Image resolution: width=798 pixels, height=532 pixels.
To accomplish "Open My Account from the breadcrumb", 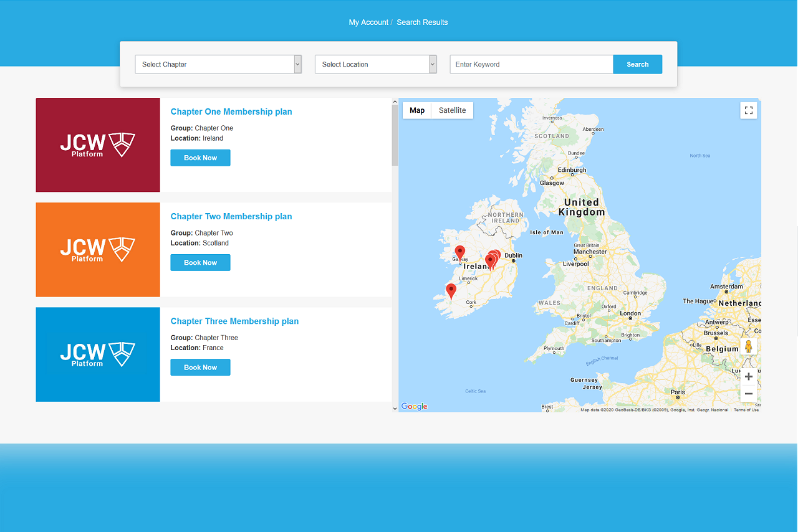I will (368, 22).
